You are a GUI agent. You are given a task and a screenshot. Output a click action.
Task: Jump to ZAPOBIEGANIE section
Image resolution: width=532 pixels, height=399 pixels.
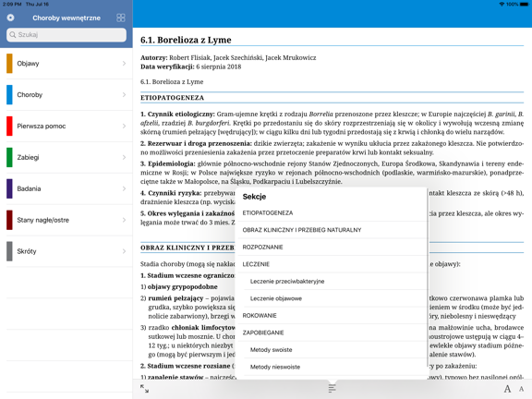pos(332,332)
